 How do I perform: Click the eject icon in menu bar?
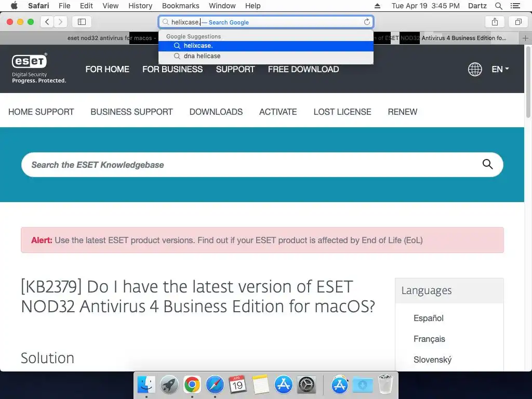[377, 6]
